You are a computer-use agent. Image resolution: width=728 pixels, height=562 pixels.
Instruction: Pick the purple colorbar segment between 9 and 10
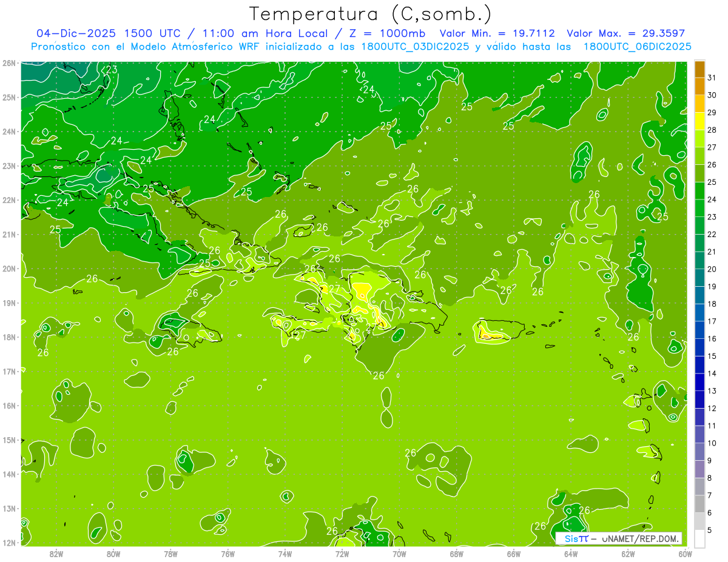click(x=699, y=452)
